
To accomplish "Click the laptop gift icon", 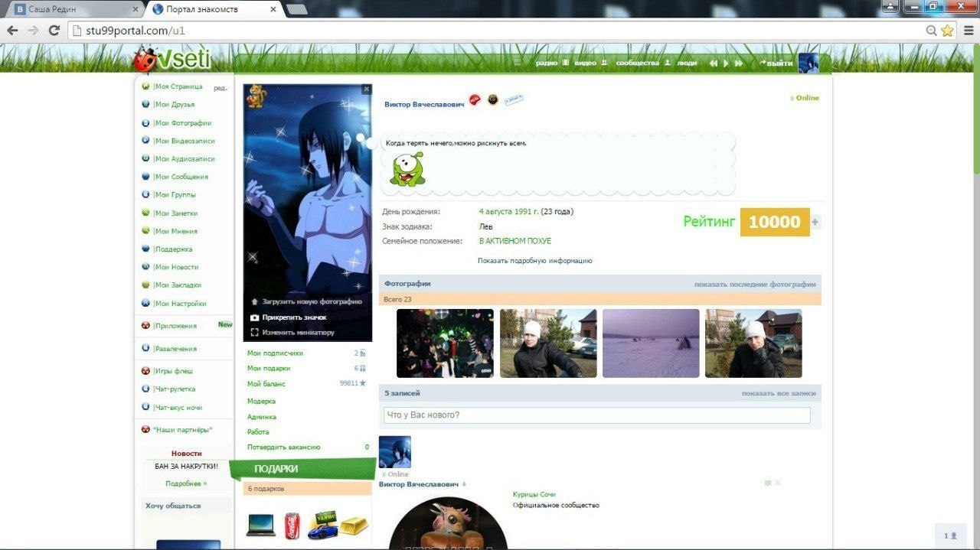I will pos(261,525).
